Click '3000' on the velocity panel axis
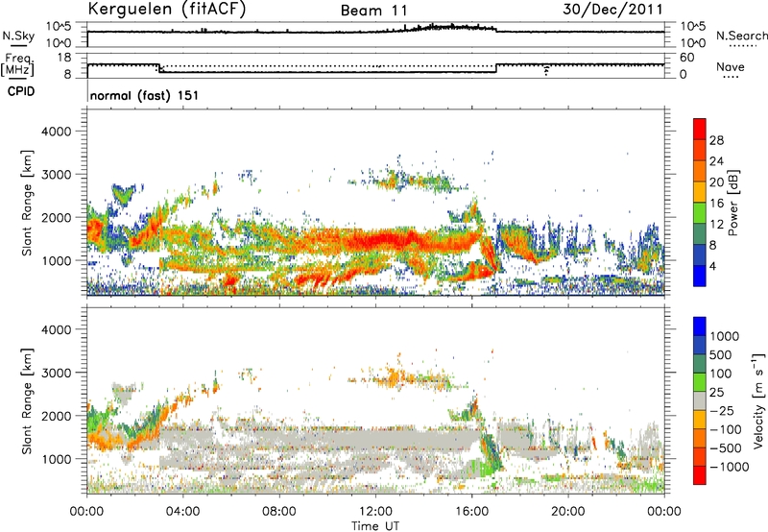This screenshot has height=532, width=768. pyautogui.click(x=57, y=373)
